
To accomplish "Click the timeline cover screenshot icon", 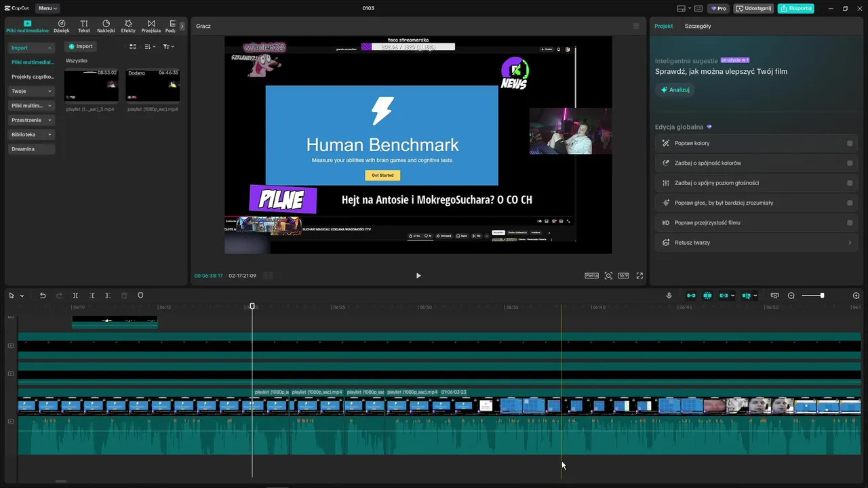I will 775,296.
